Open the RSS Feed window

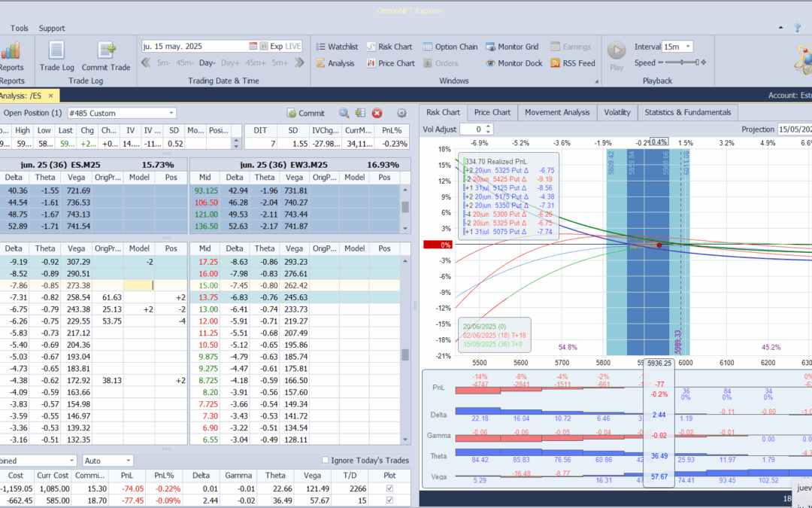[573, 63]
